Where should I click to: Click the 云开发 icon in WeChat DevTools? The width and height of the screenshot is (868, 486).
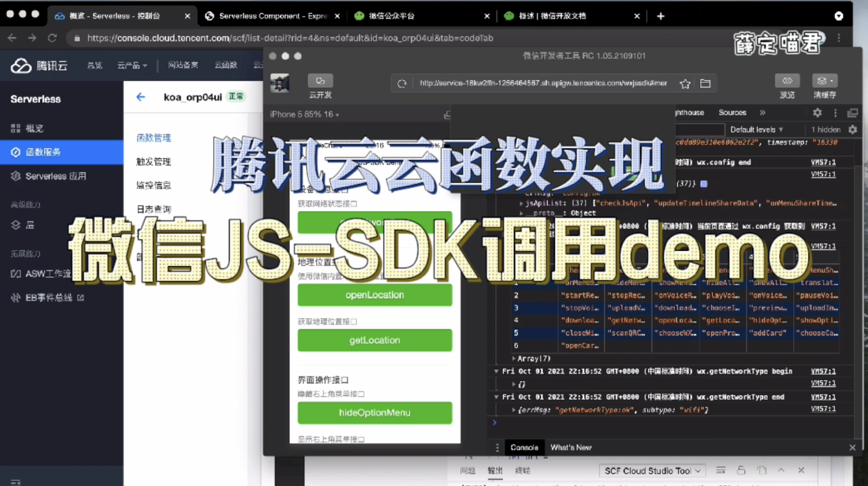[x=320, y=81]
